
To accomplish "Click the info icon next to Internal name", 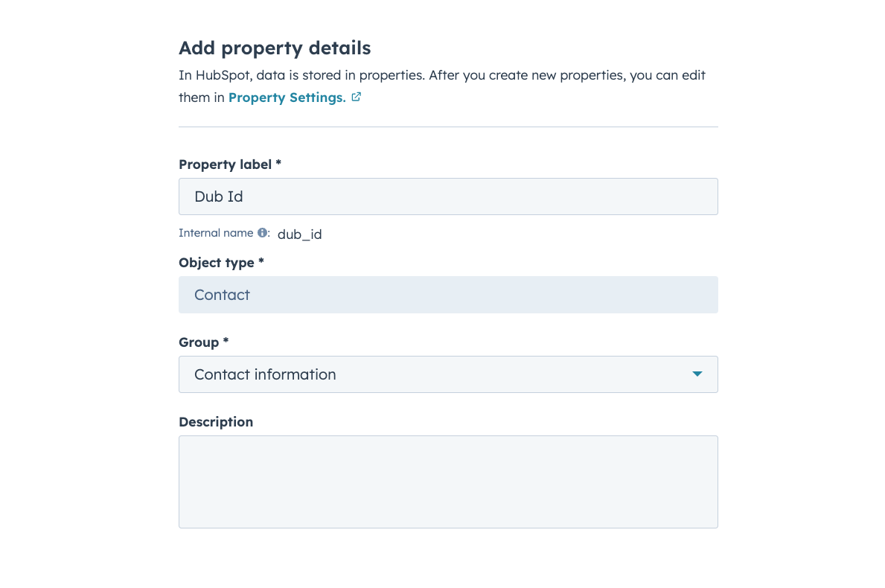I will pyautogui.click(x=262, y=232).
